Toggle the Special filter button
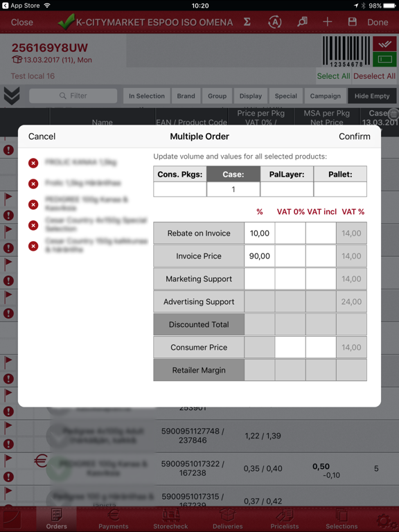Image resolution: width=399 pixels, height=532 pixels. tap(286, 96)
